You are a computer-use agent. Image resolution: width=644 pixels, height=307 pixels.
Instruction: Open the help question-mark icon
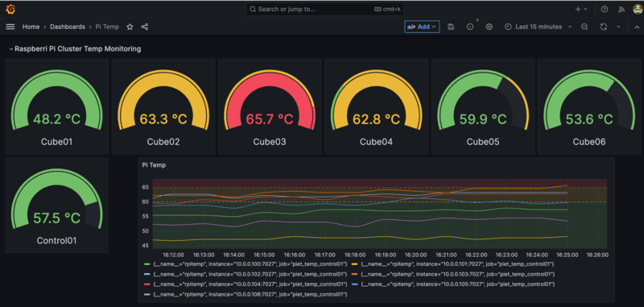click(605, 9)
